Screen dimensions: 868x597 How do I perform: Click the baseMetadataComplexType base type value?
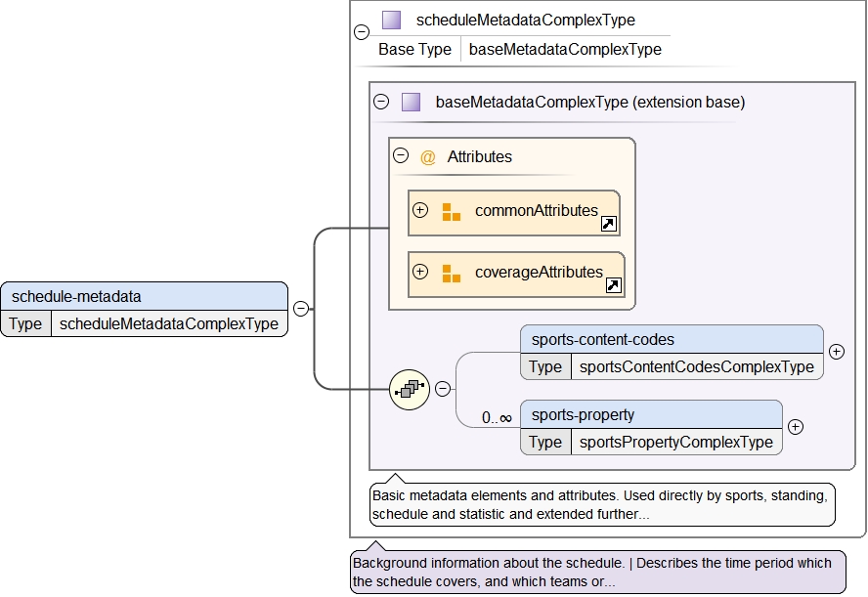pyautogui.click(x=565, y=49)
